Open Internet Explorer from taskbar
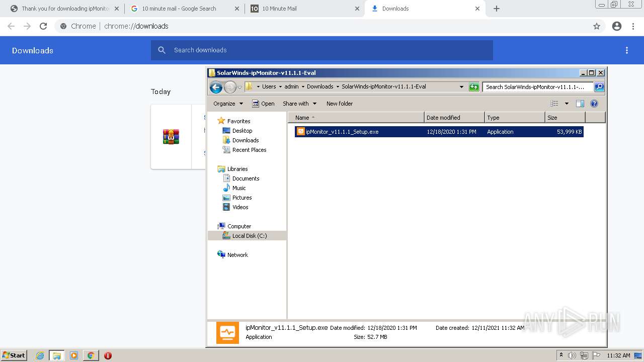The image size is (644, 362). [40, 355]
